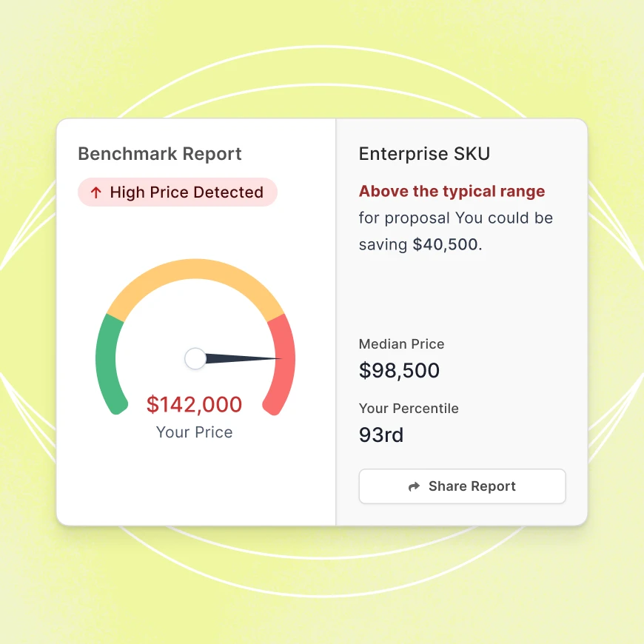Toggle the Your Price value display

tap(194, 432)
